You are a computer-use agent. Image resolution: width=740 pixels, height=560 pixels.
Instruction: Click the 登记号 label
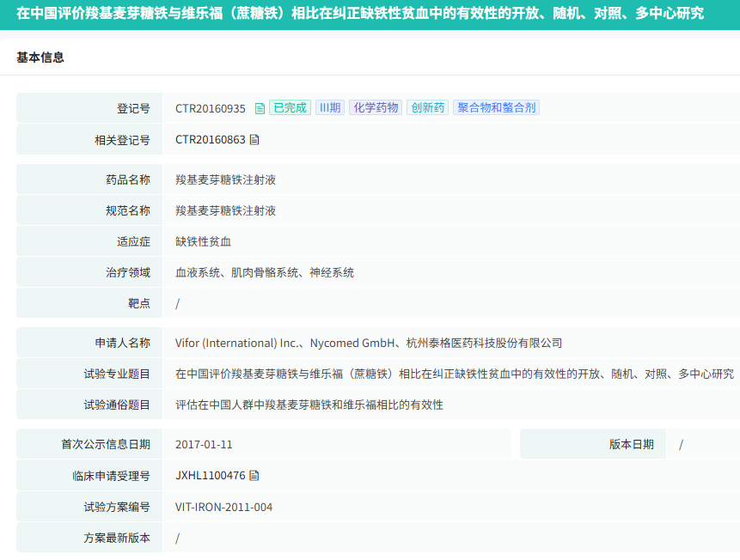(133, 108)
